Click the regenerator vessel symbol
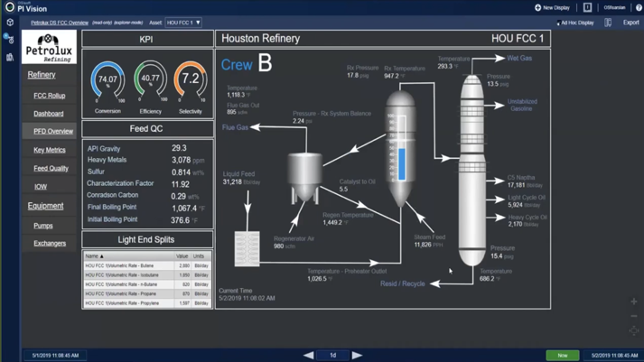 click(304, 178)
